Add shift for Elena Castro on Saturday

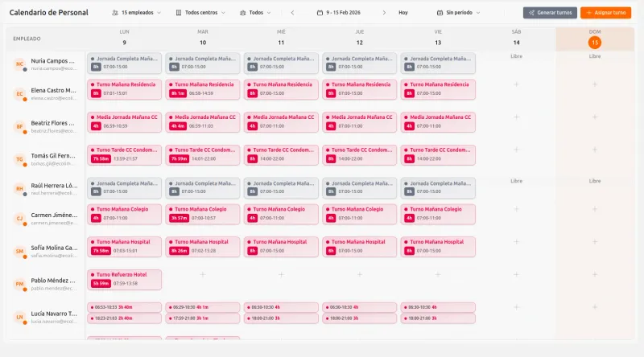point(516,84)
